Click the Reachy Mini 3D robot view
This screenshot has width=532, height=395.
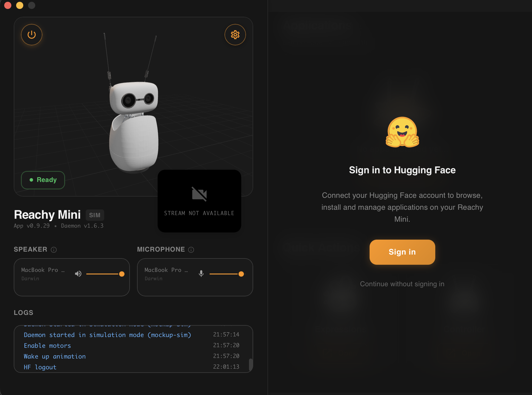click(134, 107)
